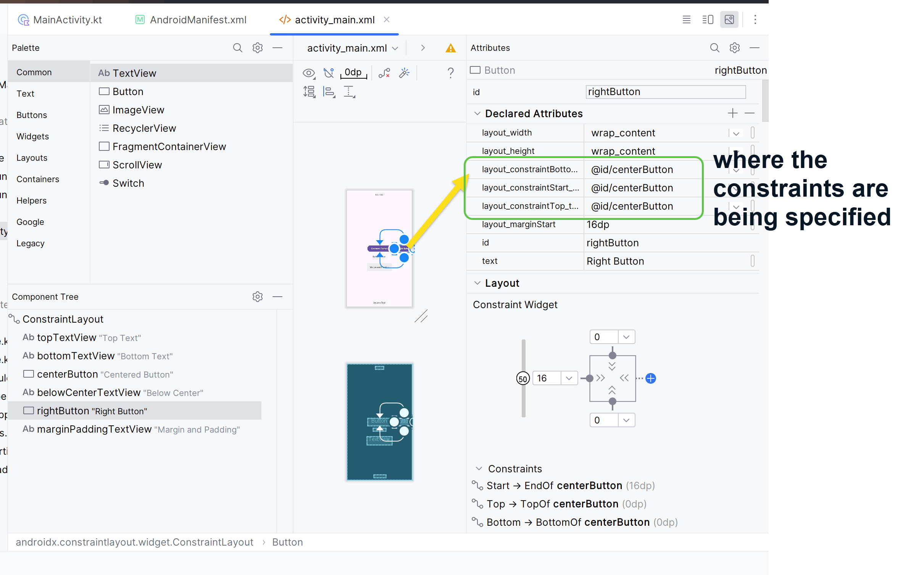Minimize the Palette panel
Viewport: 924px width, 575px height.
(x=277, y=48)
